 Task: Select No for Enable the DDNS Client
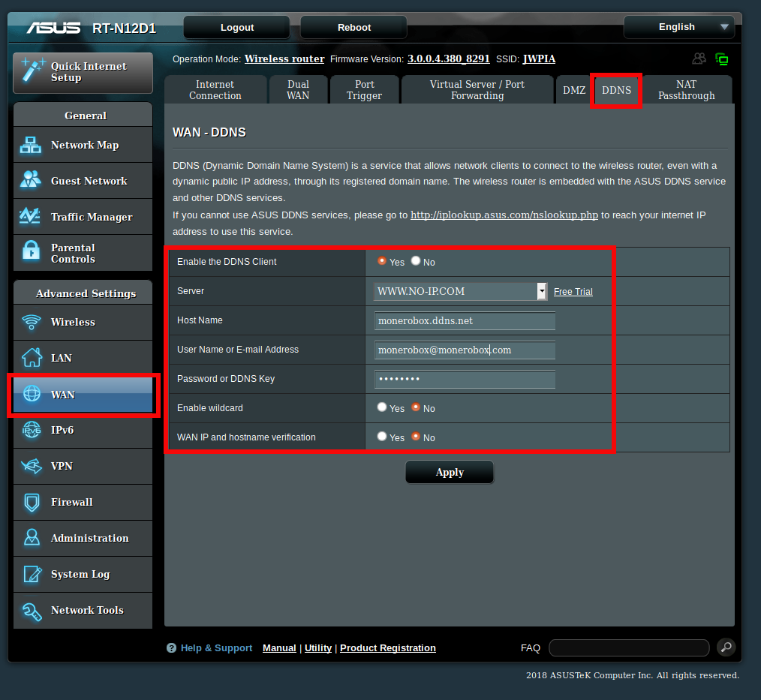(x=416, y=261)
